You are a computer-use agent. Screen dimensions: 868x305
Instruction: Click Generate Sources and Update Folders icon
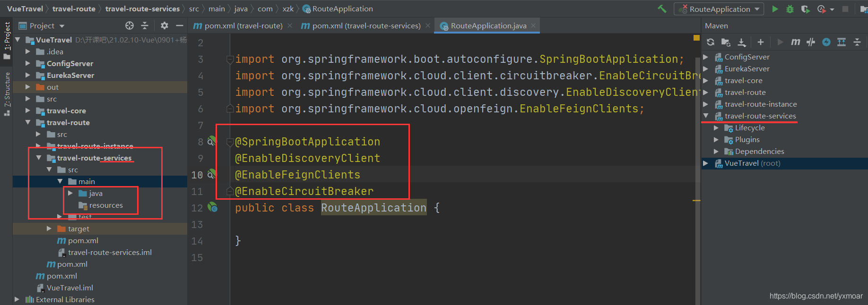click(x=726, y=42)
